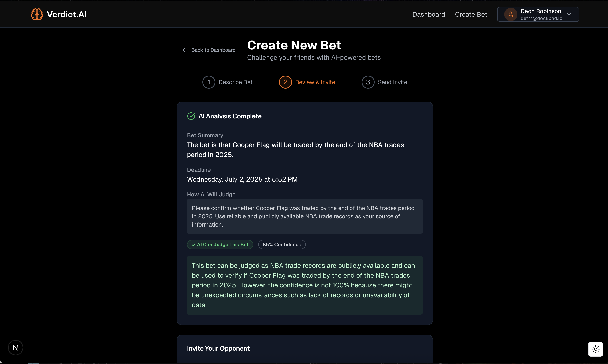The height and width of the screenshot is (364, 608).
Task: Open Create Bet from navigation bar
Action: point(471,15)
